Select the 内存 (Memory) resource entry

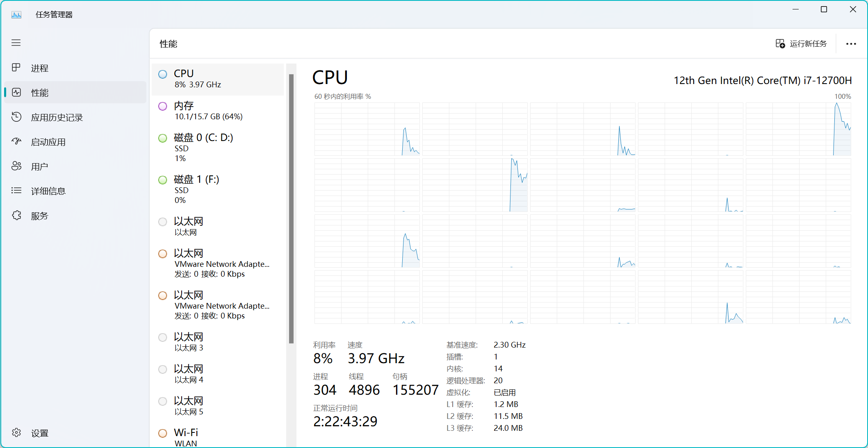point(218,111)
